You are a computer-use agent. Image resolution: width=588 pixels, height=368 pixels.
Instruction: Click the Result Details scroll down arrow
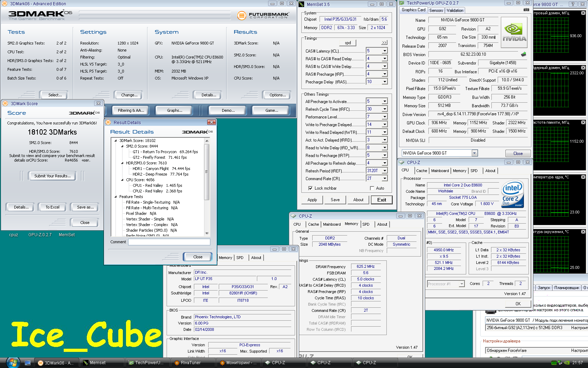pos(206,233)
